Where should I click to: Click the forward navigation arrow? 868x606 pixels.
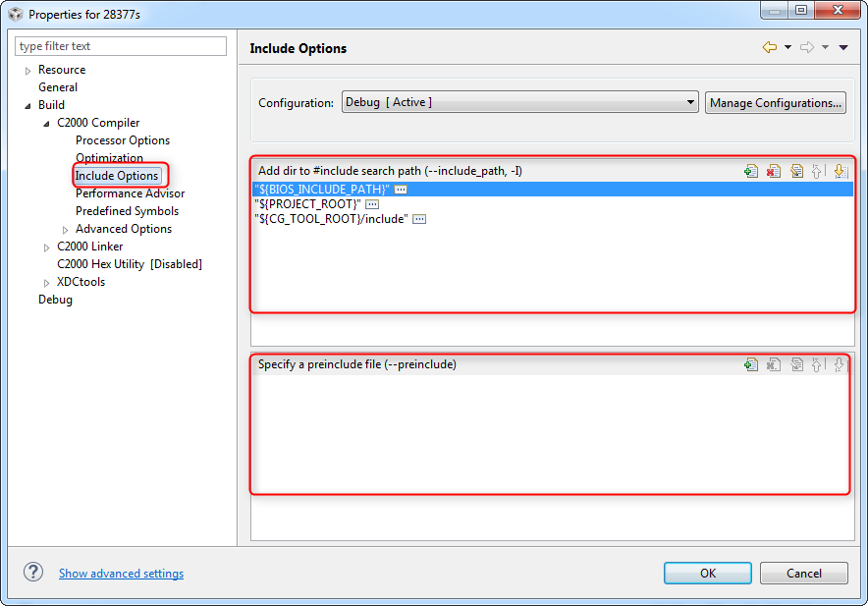tap(807, 48)
